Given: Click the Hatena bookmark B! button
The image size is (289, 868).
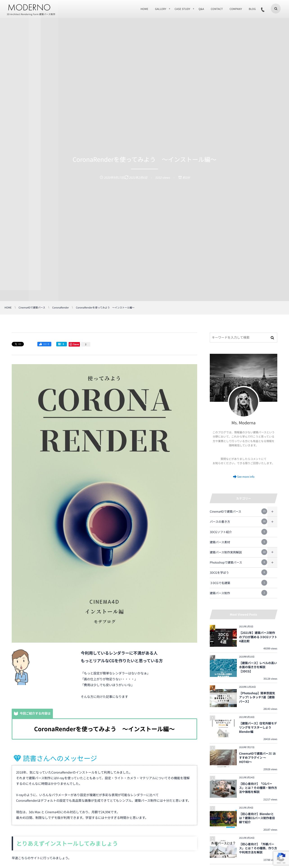Looking at the screenshot, I should (x=61, y=344).
